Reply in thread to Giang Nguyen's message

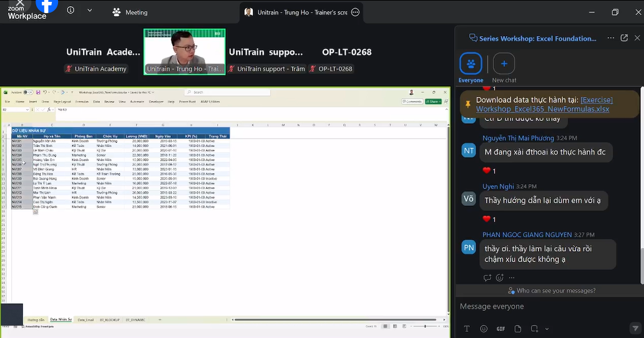487,278
